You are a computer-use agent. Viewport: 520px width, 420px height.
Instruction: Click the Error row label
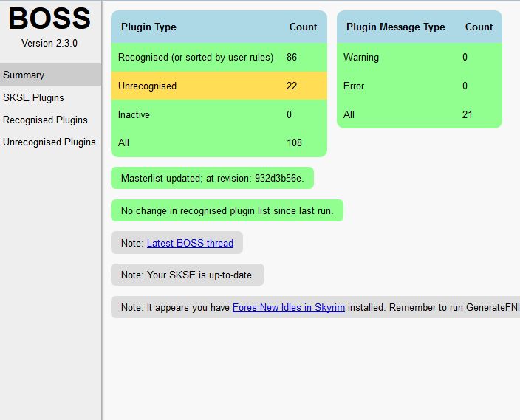pos(354,86)
